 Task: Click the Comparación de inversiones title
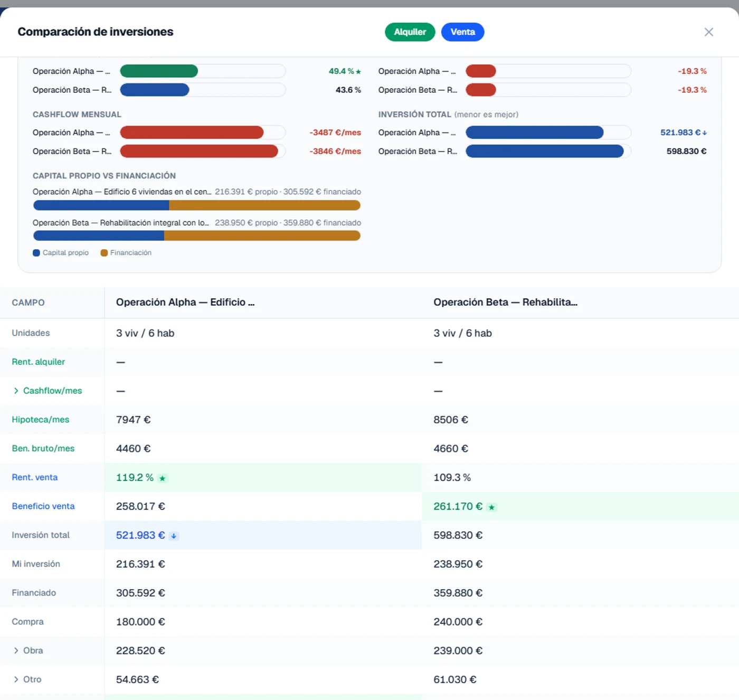(x=96, y=32)
